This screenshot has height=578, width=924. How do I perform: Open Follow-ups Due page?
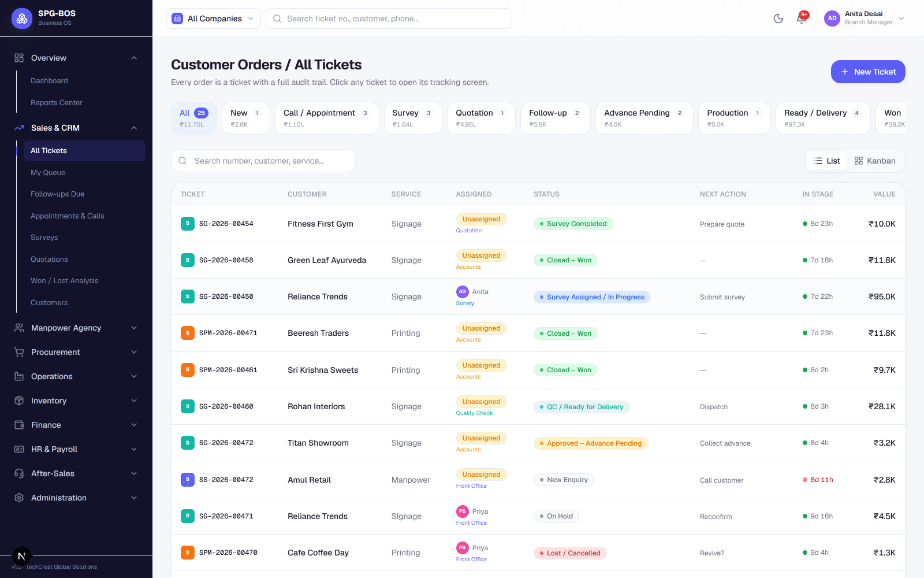pos(58,194)
